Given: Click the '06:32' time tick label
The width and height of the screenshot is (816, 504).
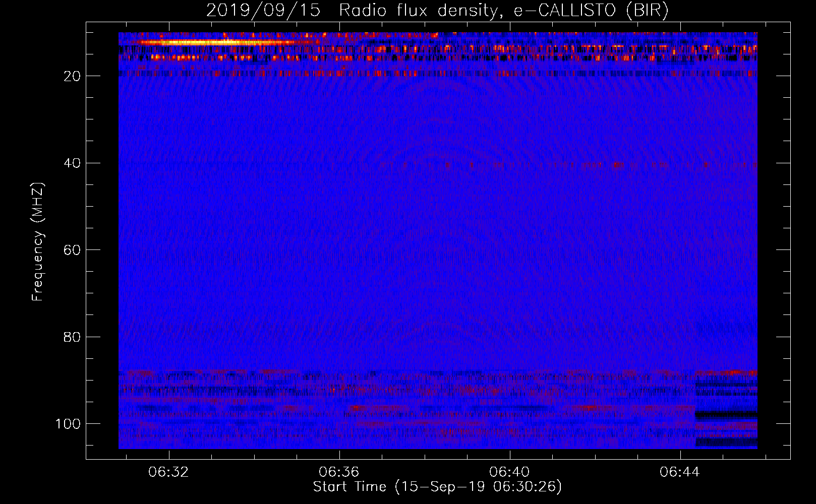Looking at the screenshot, I should click(168, 472).
